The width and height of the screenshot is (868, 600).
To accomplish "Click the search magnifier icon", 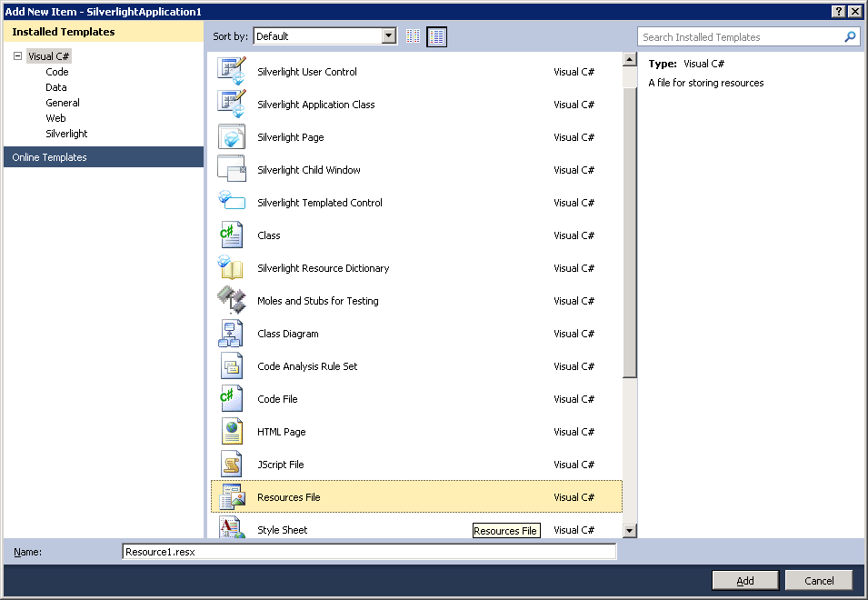I will click(850, 37).
